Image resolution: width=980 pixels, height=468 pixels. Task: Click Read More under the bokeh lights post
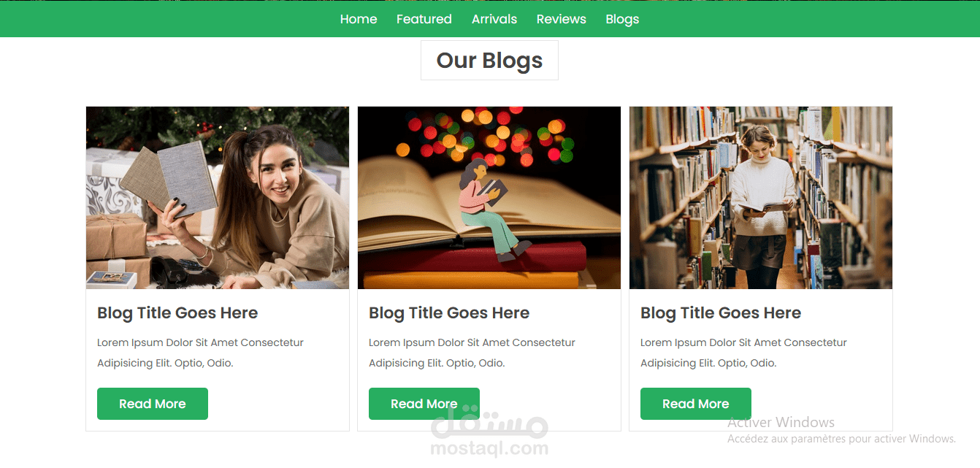[424, 404]
